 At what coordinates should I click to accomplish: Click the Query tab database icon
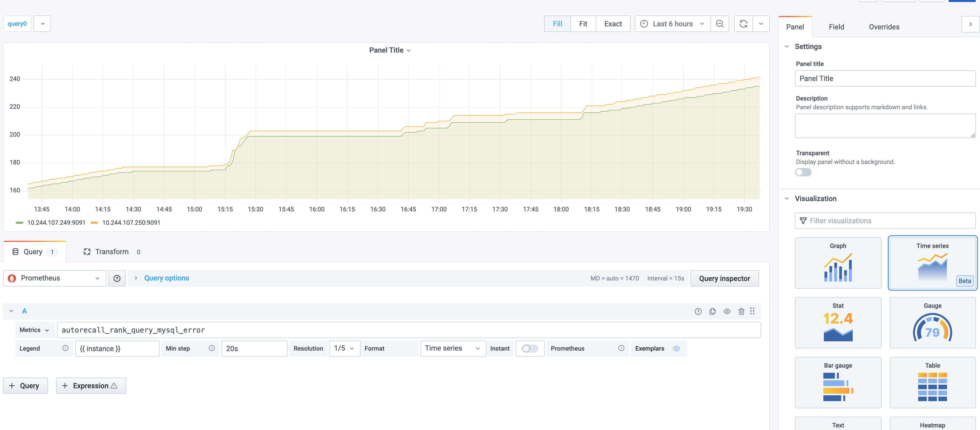[x=15, y=252]
